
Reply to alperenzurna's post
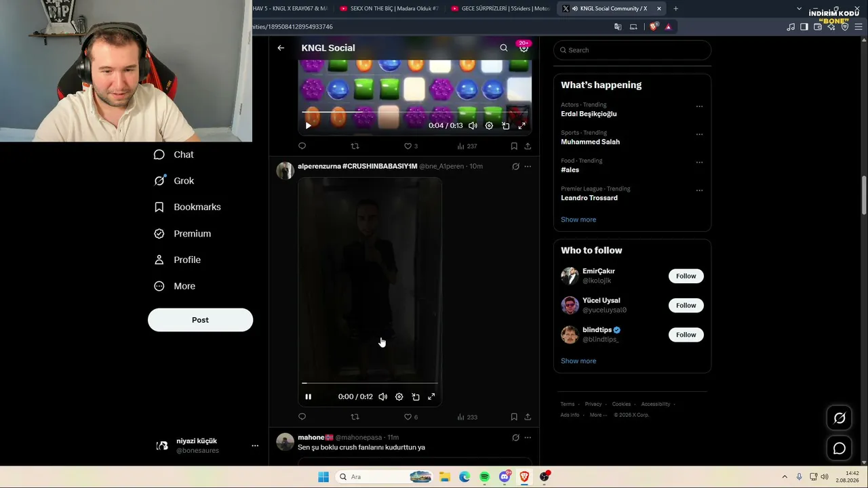click(x=302, y=417)
